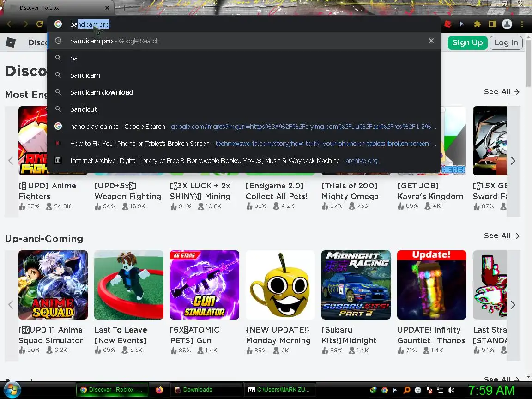
Task: Pick the 'bandicam download' suggestion
Action: pos(244,92)
